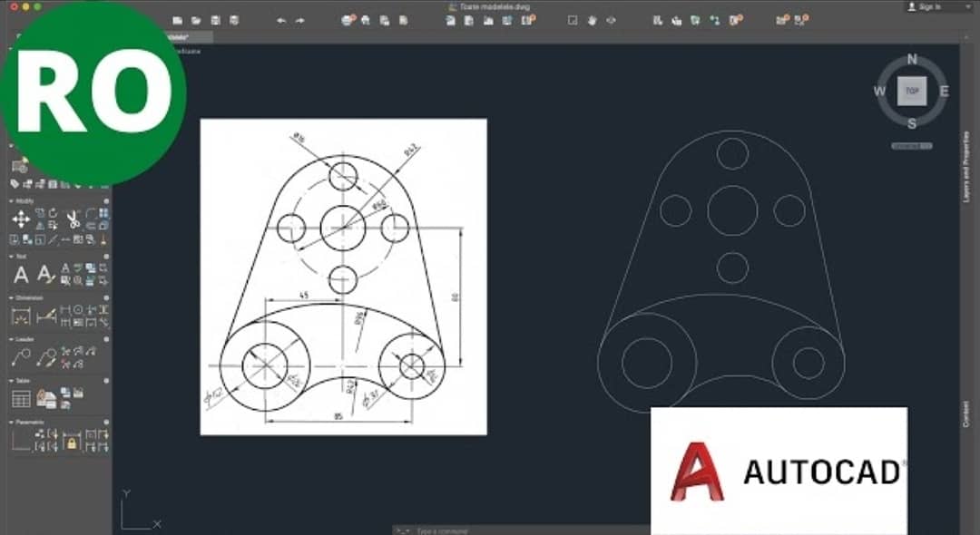Click the TOP face of the ViewCube

click(x=912, y=90)
